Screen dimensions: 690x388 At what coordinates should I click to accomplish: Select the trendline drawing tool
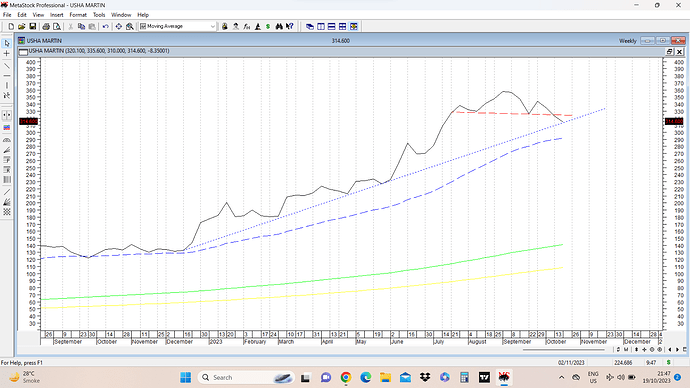tap(7, 66)
